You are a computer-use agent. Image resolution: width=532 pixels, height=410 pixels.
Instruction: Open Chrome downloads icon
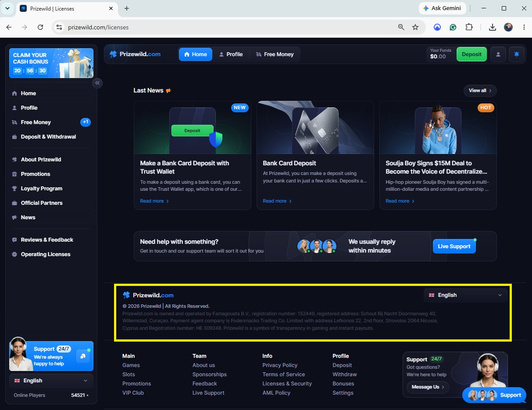(493, 27)
